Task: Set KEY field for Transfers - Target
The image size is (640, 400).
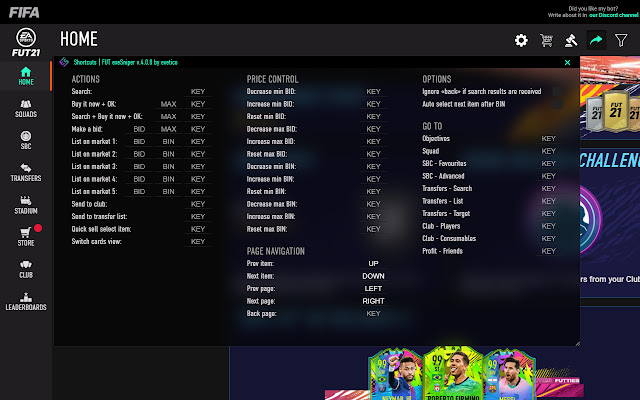Action: tap(549, 213)
